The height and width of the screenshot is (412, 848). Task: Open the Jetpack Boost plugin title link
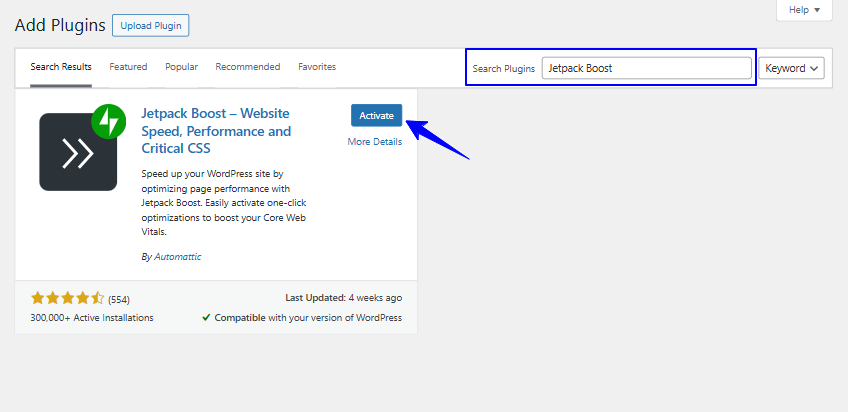pyautogui.click(x=216, y=131)
